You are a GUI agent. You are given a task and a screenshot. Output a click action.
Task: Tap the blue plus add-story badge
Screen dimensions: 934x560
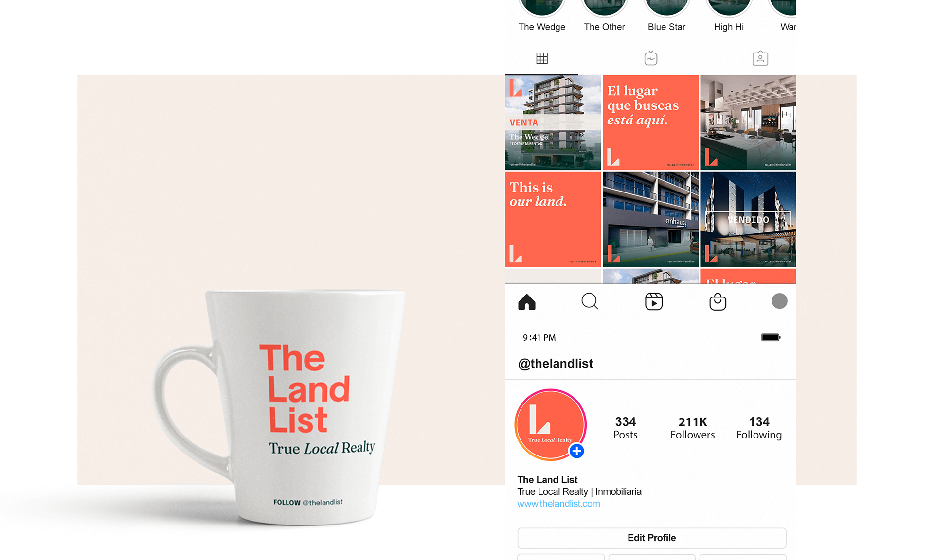[576, 451]
